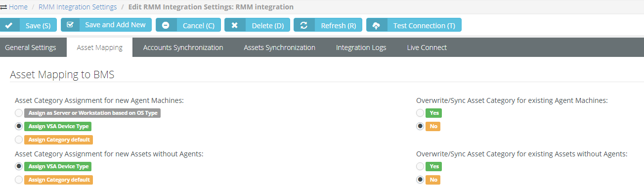644x193 pixels.
Task: Open the General Settings tab
Action: pyautogui.click(x=31, y=48)
